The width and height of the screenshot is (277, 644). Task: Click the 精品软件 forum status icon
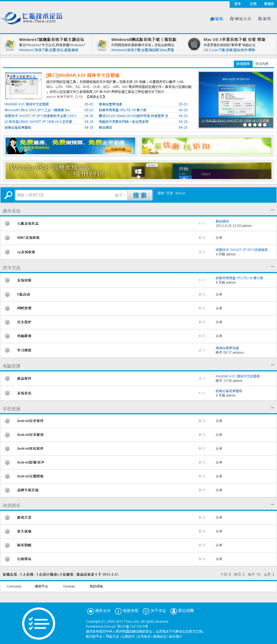click(7, 379)
